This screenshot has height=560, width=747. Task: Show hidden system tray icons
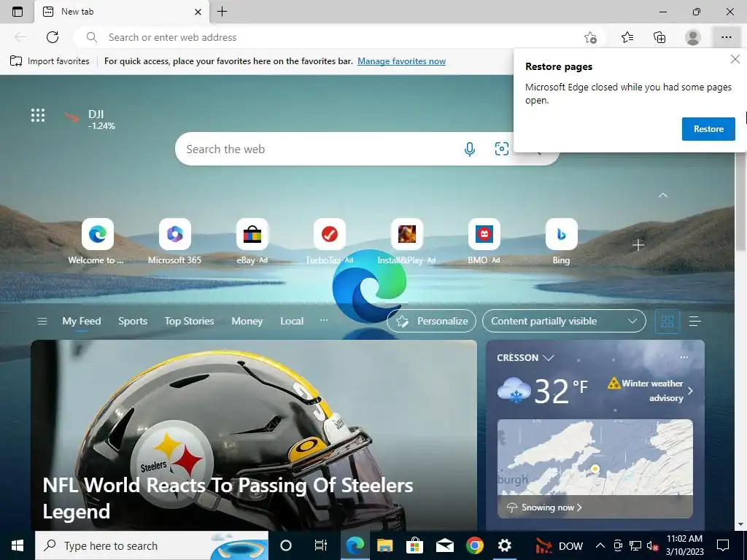click(x=600, y=545)
